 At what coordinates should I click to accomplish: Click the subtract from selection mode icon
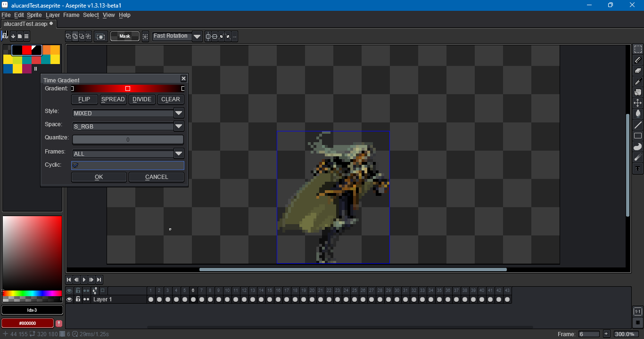(82, 36)
